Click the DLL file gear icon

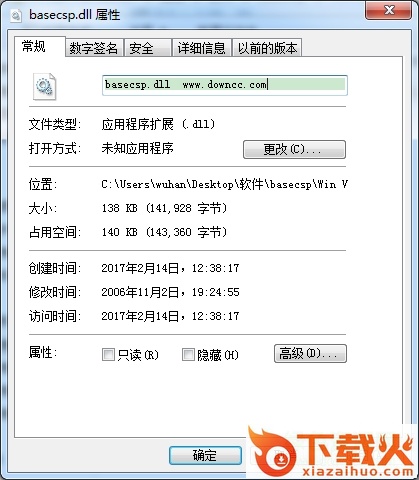(x=44, y=86)
